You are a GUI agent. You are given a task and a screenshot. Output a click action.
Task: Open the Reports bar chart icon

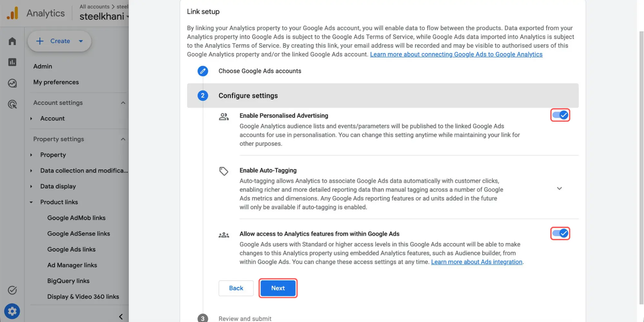point(12,62)
